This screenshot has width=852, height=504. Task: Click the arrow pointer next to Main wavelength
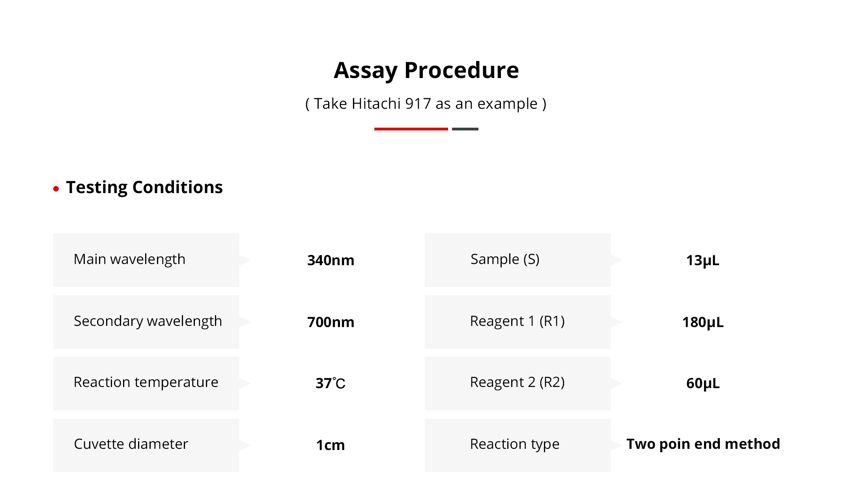[244, 260]
